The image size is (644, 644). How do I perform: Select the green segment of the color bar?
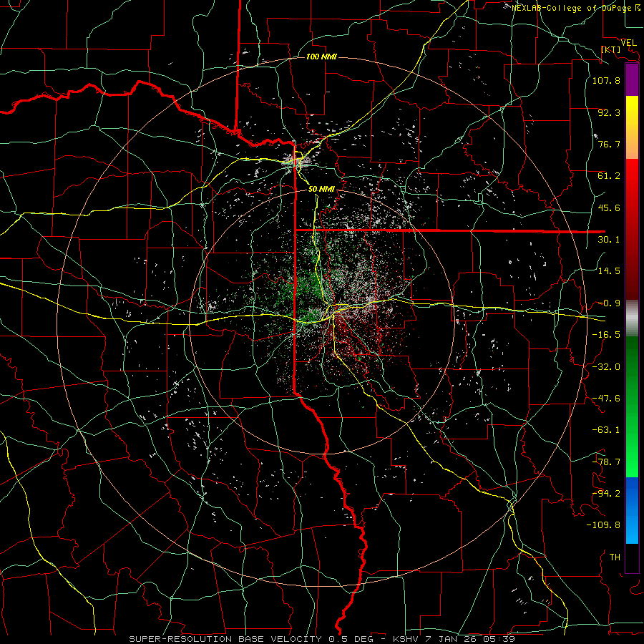pyautogui.click(x=632, y=406)
